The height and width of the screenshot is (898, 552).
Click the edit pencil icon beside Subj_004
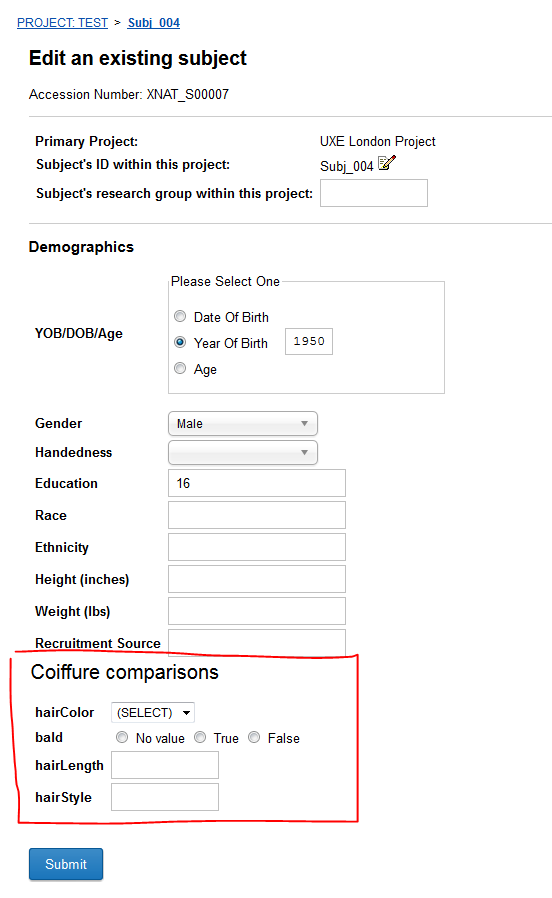click(x=387, y=163)
